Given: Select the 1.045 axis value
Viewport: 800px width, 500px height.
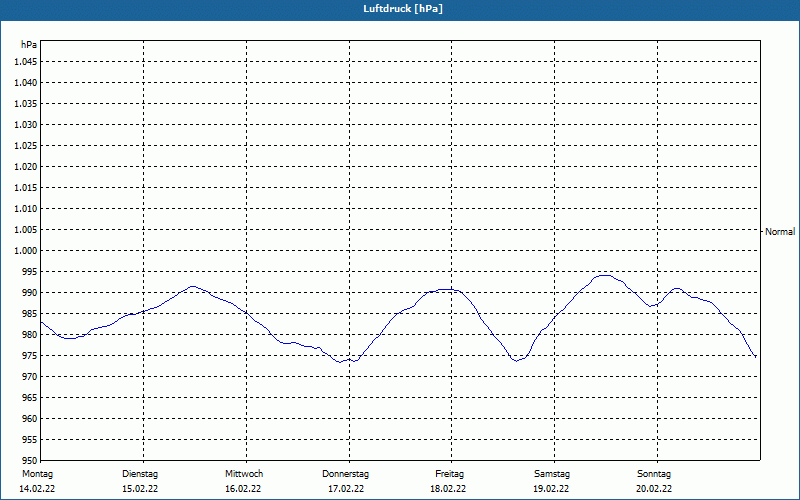Looking at the screenshot, I should coord(26,62).
